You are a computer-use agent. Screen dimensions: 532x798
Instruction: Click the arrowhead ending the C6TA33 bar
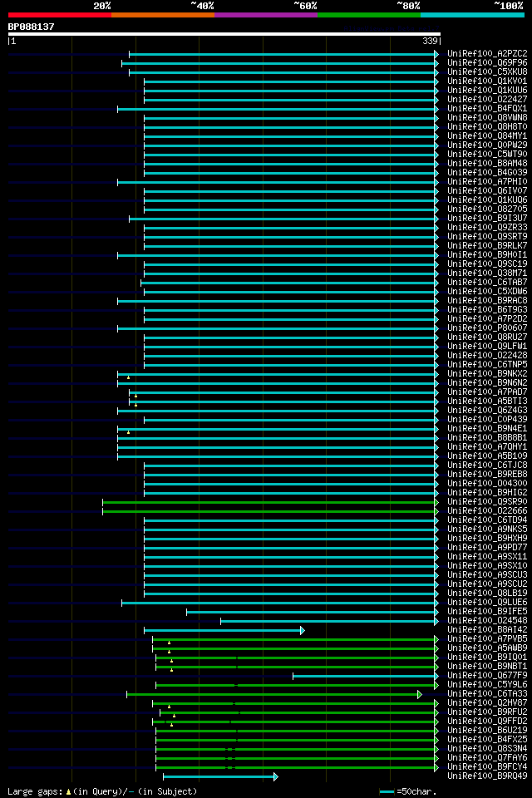click(420, 695)
